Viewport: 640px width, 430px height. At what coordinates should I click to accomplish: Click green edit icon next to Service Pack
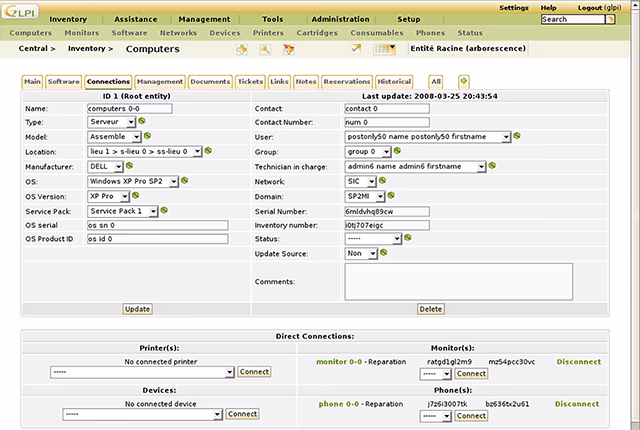[x=164, y=210]
